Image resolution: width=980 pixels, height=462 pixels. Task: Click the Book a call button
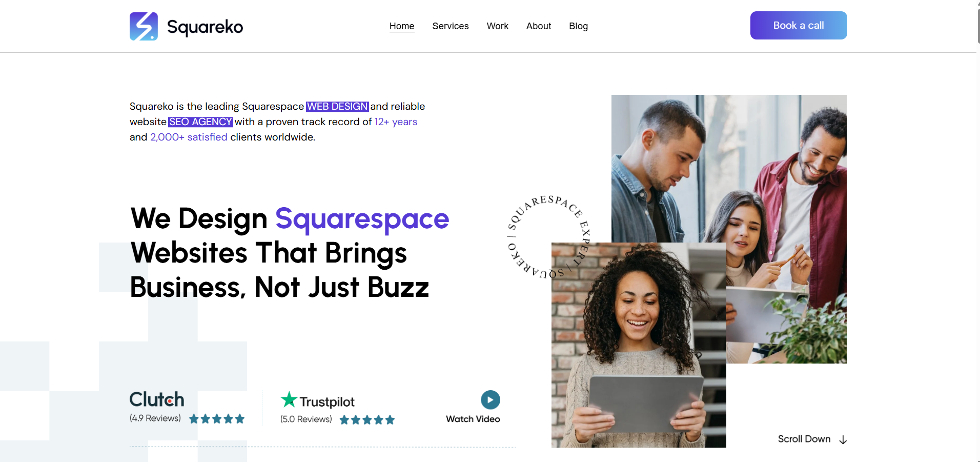point(799,25)
